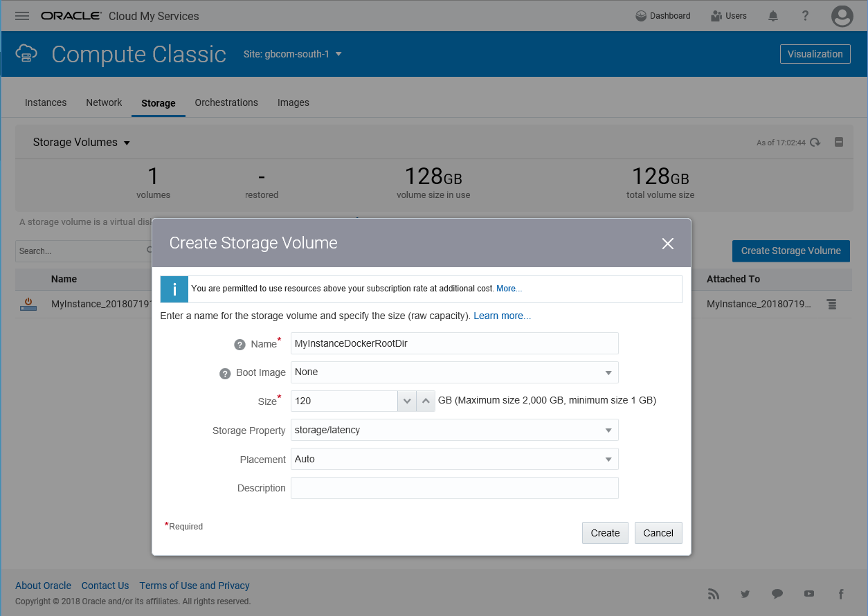Click the Name column header
This screenshot has height=616, width=868.
point(64,279)
